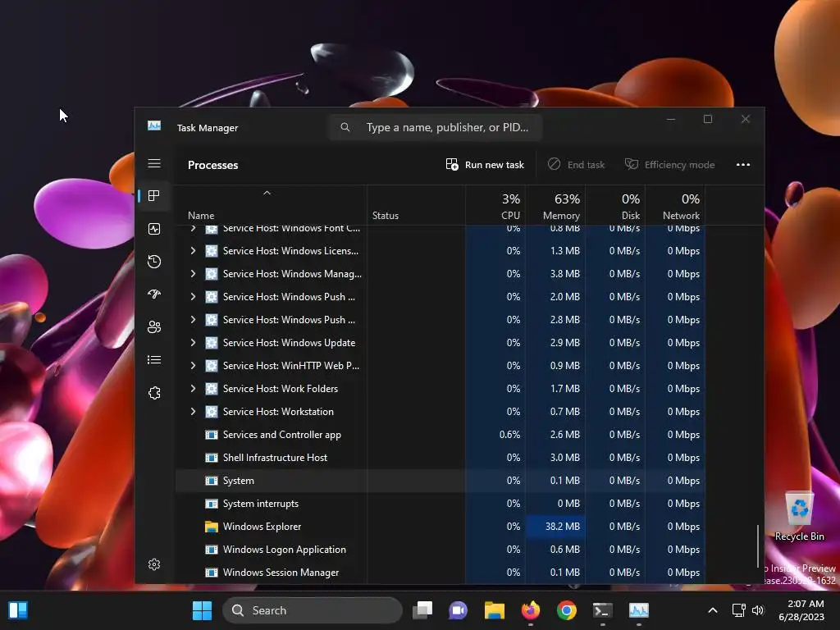This screenshot has width=840, height=630.
Task: Click the volume speaker tray icon
Action: (x=758, y=610)
